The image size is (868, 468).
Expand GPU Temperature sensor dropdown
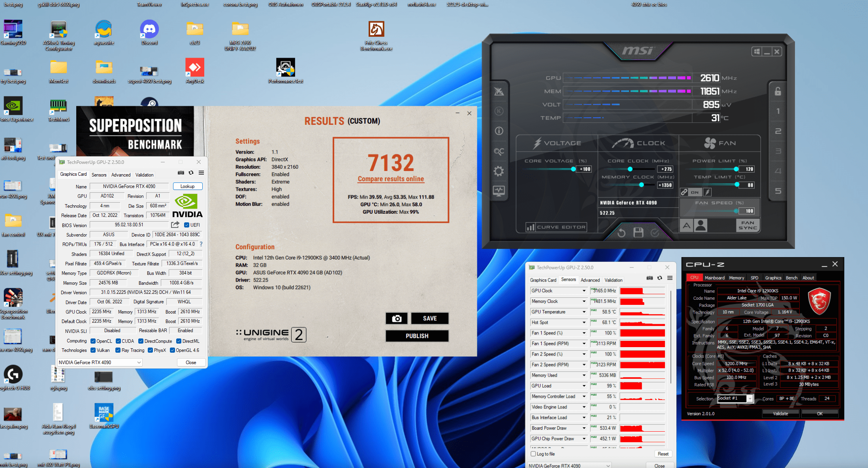(x=584, y=312)
